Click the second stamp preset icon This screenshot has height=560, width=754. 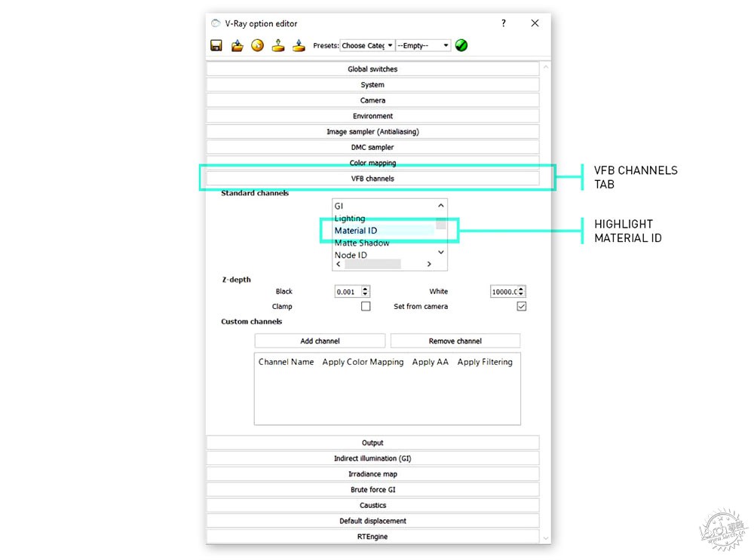point(299,46)
